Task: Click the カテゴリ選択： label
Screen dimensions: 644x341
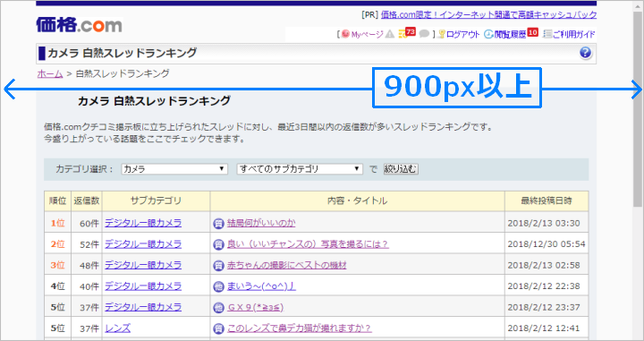Action: click(84, 169)
